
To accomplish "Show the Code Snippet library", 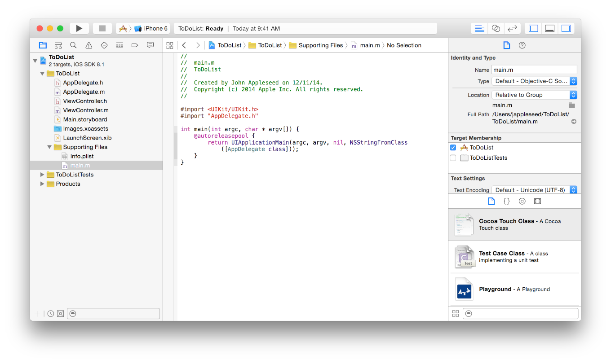I will point(507,202).
